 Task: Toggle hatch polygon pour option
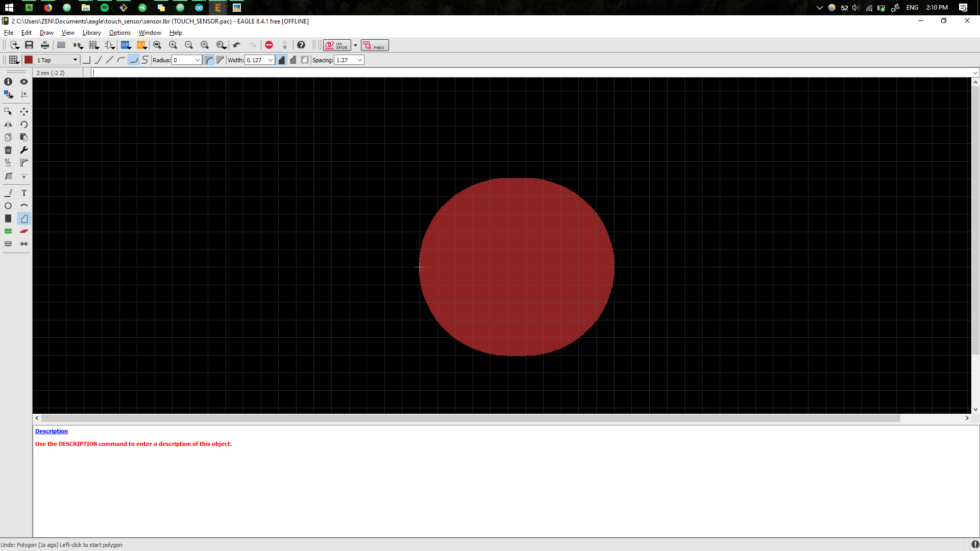coord(293,60)
